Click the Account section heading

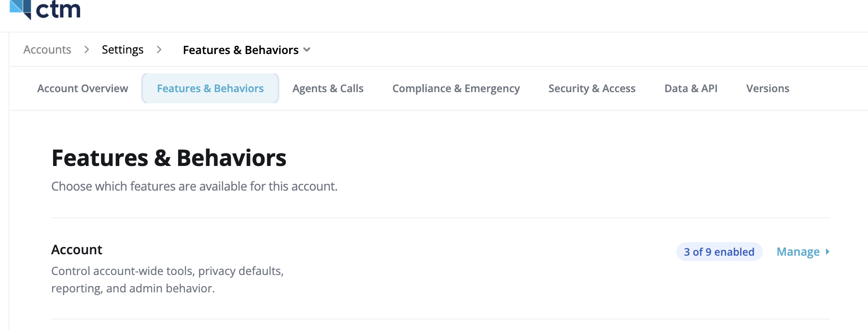(x=77, y=249)
